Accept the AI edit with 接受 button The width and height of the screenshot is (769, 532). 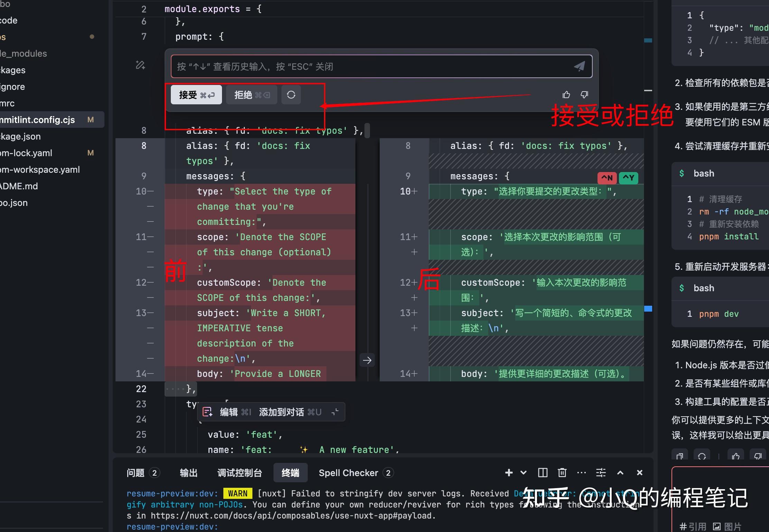(196, 94)
